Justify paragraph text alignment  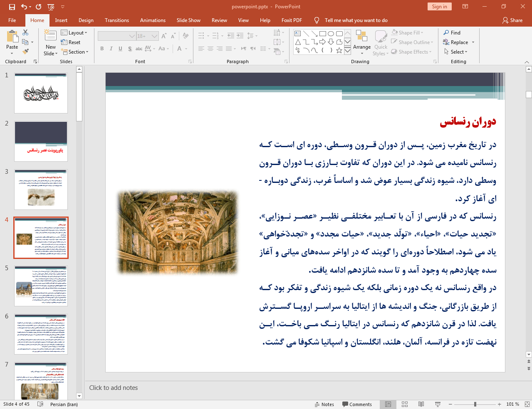coord(229,49)
